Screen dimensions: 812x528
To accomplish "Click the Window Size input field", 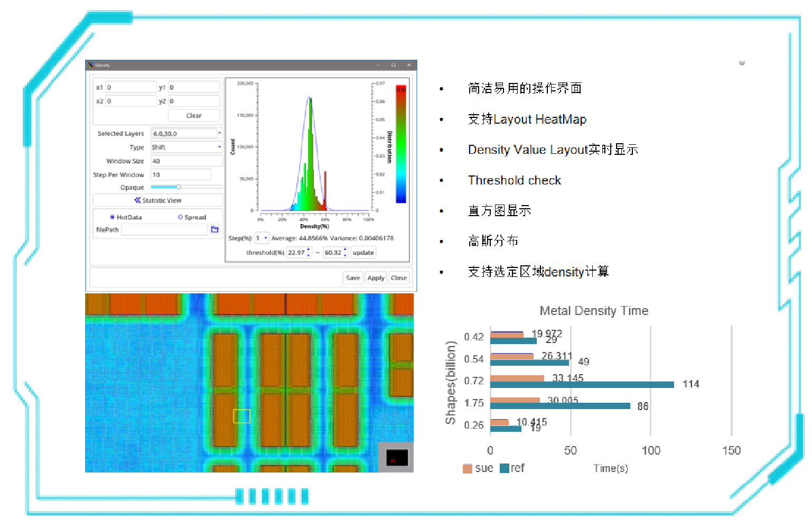I will pyautogui.click(x=186, y=161).
